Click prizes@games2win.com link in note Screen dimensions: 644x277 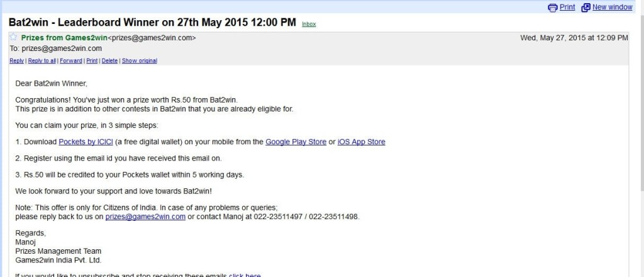(145, 217)
